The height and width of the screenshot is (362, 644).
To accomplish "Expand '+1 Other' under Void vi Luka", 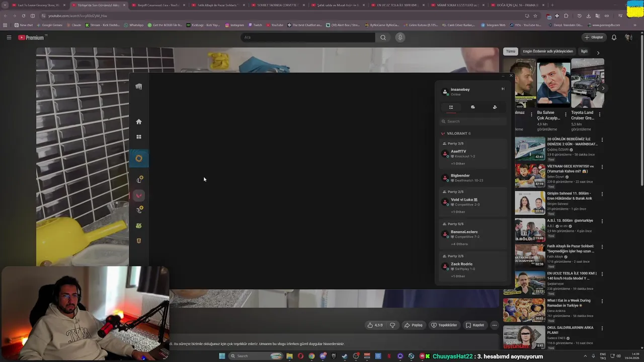I will pos(458,212).
